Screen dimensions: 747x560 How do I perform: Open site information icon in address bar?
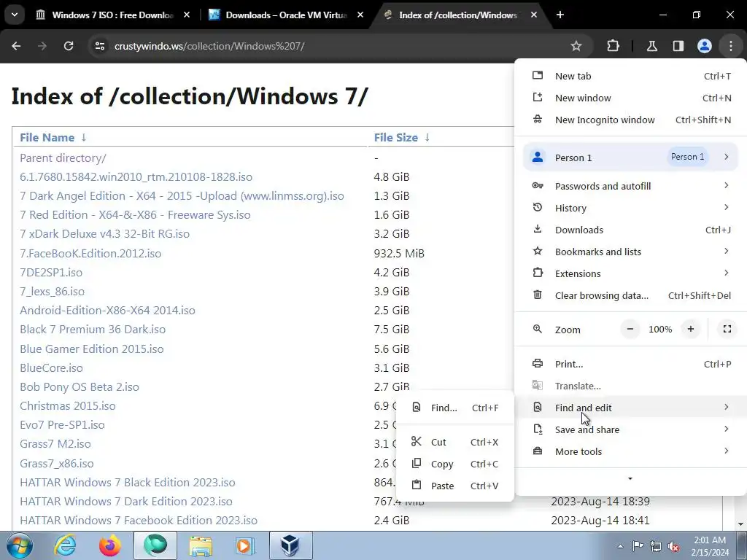pyautogui.click(x=99, y=46)
